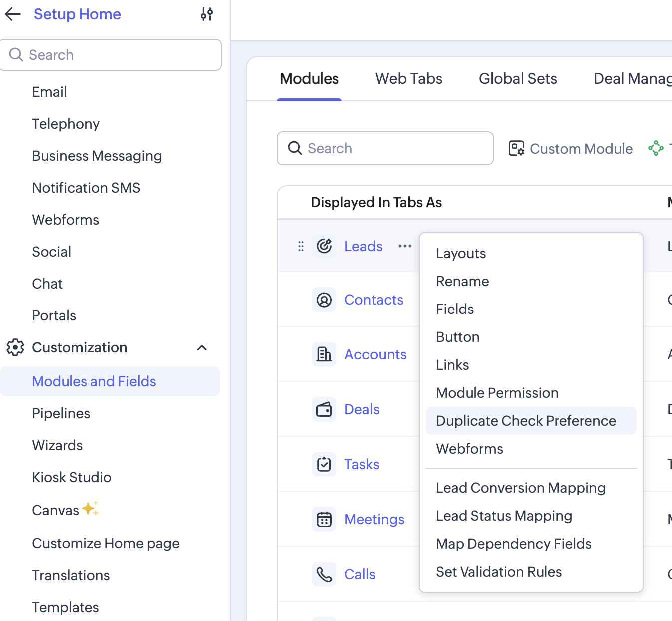The image size is (672, 621).
Task: Open Pipelines in the sidebar
Action: click(x=61, y=413)
